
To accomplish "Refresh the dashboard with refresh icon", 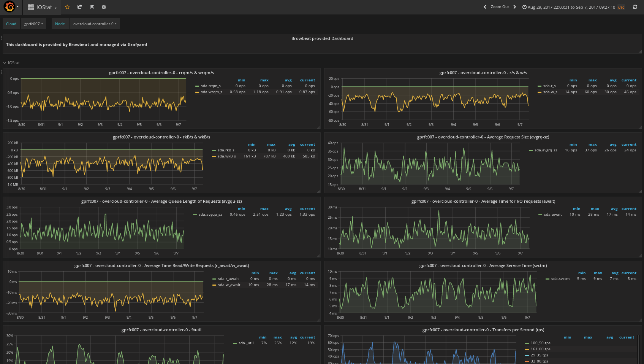I will (x=635, y=7).
